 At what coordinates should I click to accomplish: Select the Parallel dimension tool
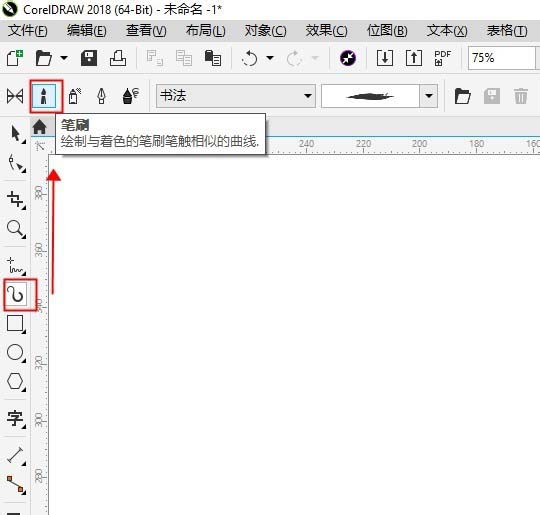click(x=16, y=456)
